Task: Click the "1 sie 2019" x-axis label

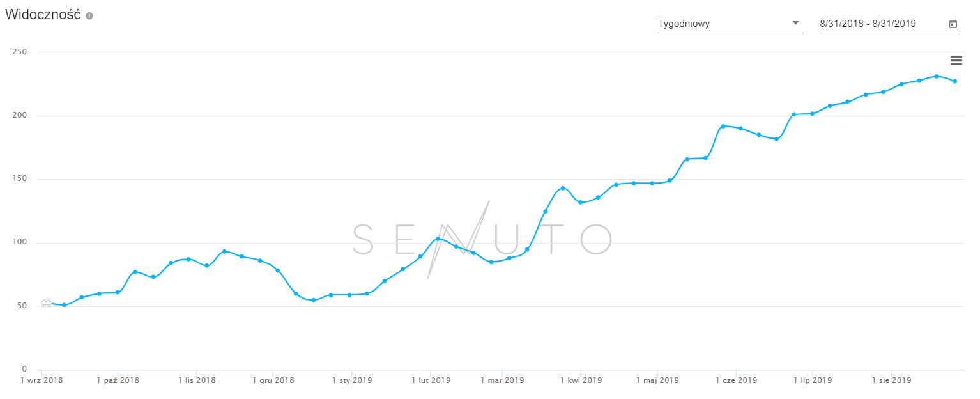Action: click(891, 380)
